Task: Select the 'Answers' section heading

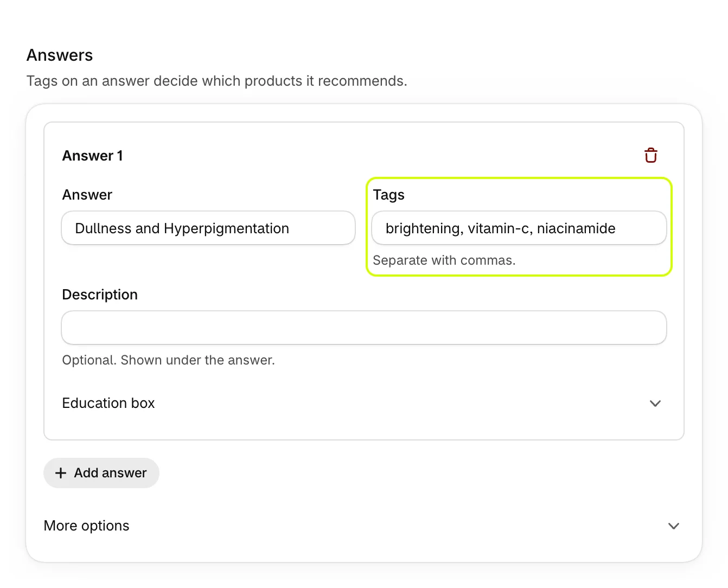Action: coord(60,55)
